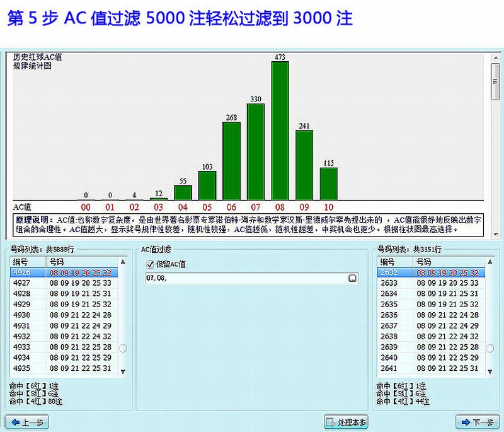
Task: Click the chart panel scrollbar thumb
Action: click(x=495, y=81)
